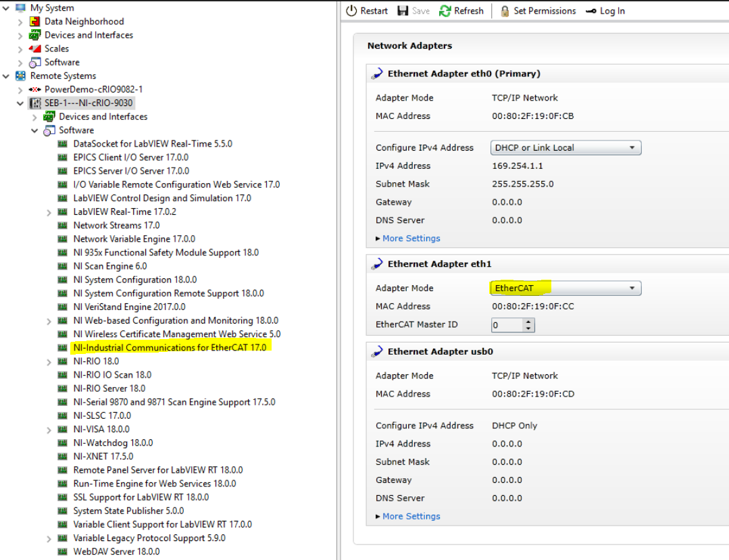Select SSL Support for LabVIEW RT 18.0.0
This screenshot has height=560, width=729.
(141, 497)
